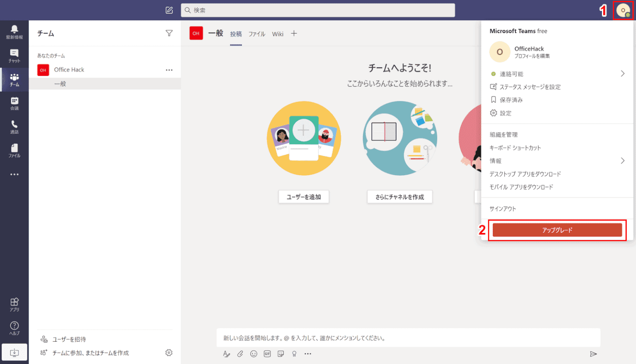Expand the 連絡可能 status submenu
The width and height of the screenshot is (636, 364).
tap(623, 74)
